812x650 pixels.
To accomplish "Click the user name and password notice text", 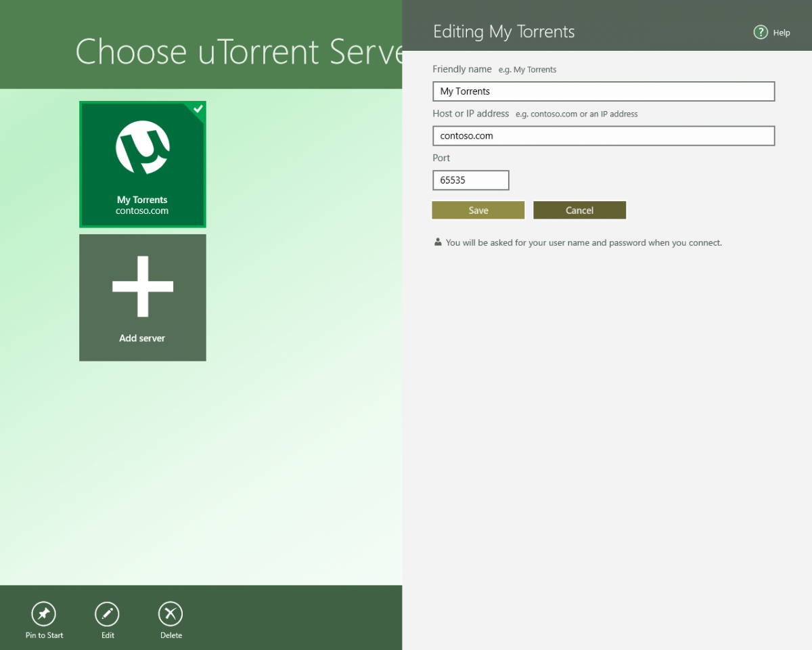I will (584, 242).
